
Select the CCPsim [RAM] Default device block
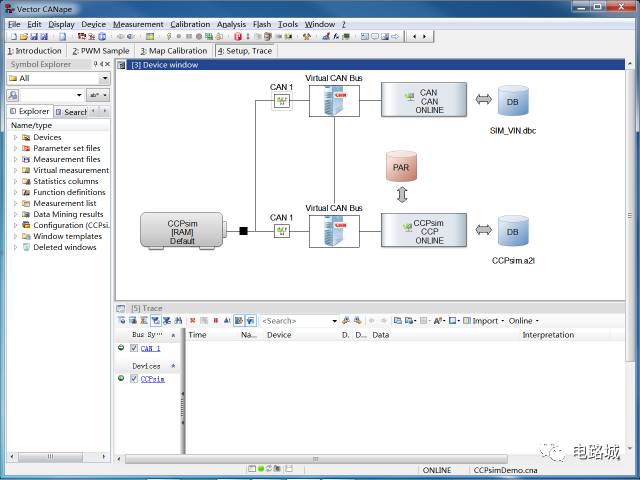(x=182, y=231)
